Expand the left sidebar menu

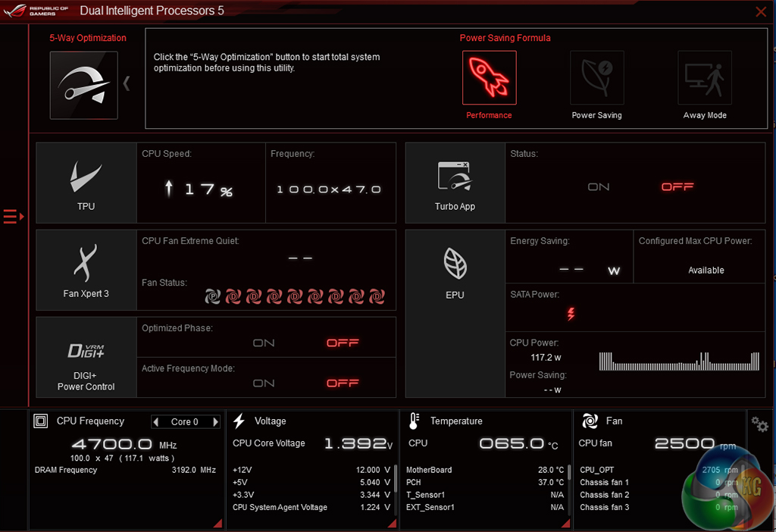pyautogui.click(x=13, y=217)
